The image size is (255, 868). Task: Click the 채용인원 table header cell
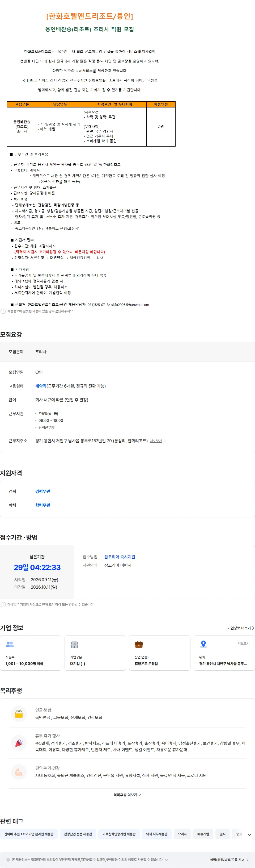pos(161,104)
